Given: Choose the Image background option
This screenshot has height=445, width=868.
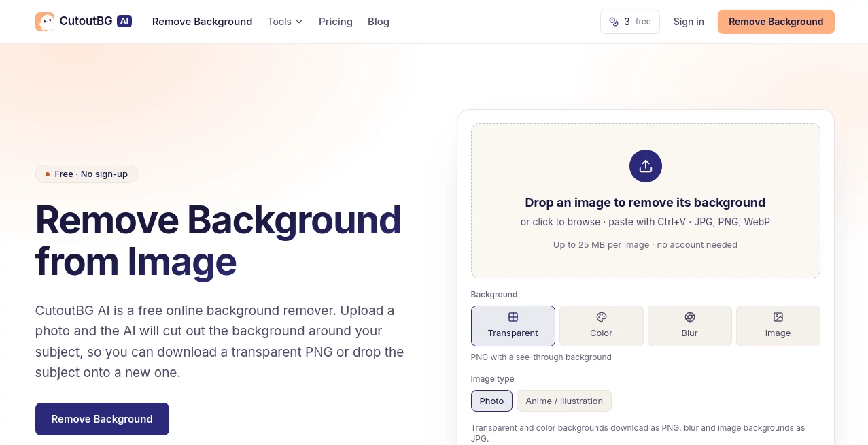Looking at the screenshot, I should 778,326.
